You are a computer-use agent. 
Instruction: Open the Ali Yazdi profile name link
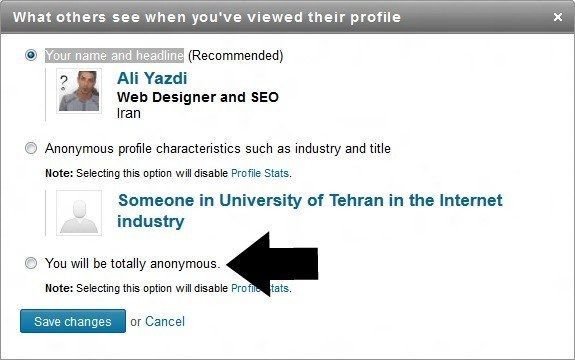pos(152,78)
